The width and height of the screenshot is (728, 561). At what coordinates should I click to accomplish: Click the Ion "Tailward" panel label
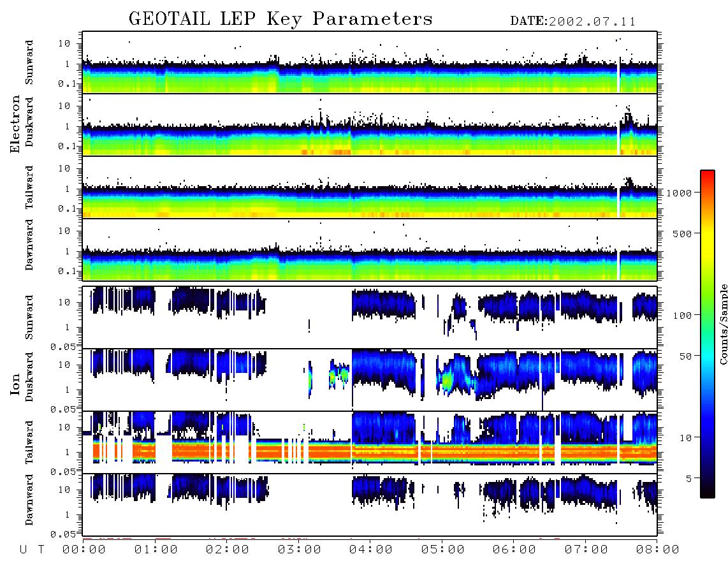[29, 442]
